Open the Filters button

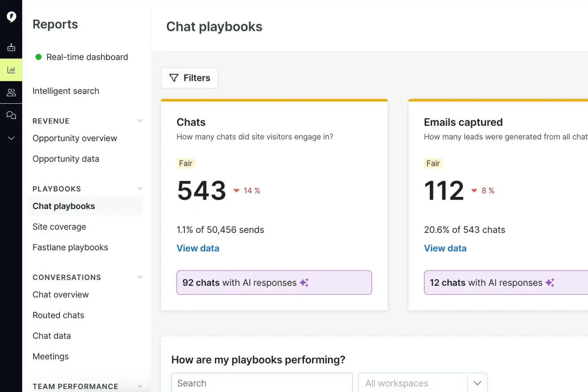190,78
